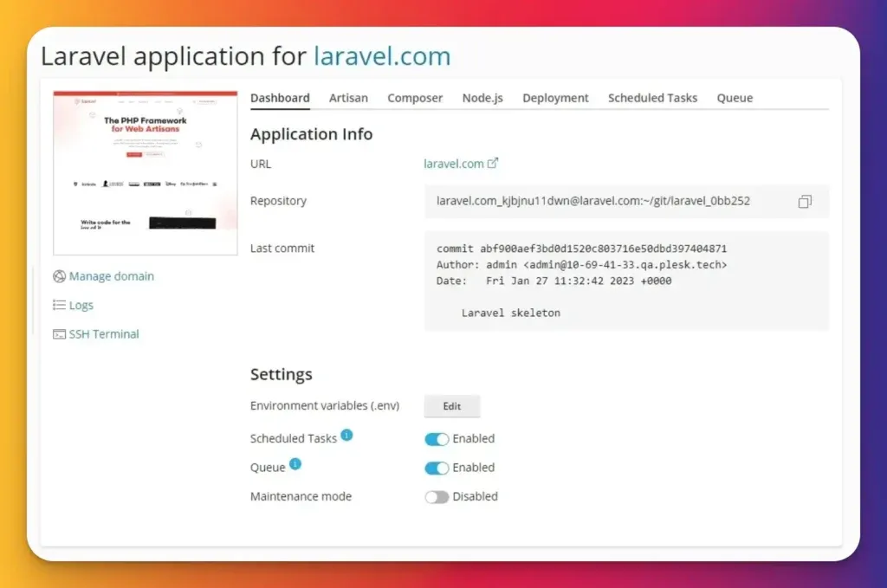The width and height of the screenshot is (887, 588).
Task: Go to the Deployment tab
Action: (555, 98)
